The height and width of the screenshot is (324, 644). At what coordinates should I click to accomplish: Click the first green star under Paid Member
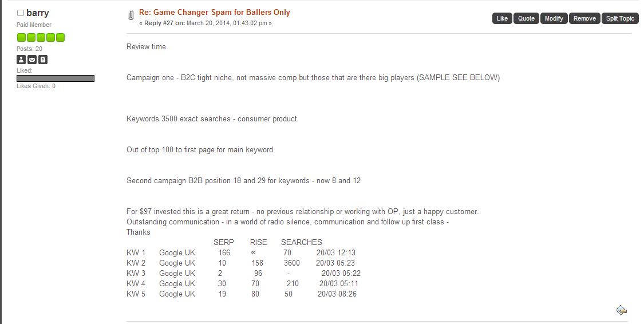(x=21, y=38)
